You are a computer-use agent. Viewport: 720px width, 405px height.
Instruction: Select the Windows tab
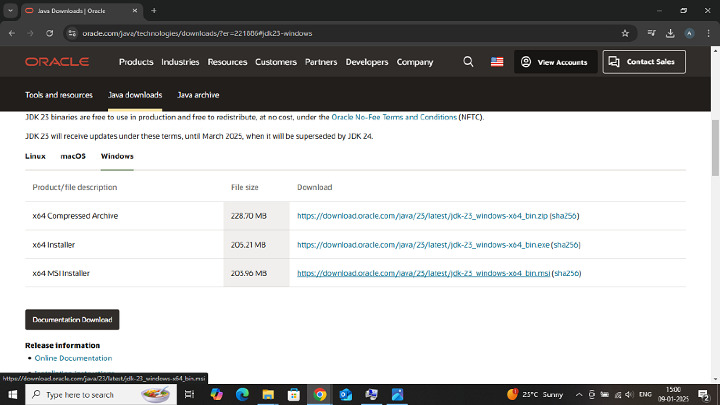click(x=117, y=156)
